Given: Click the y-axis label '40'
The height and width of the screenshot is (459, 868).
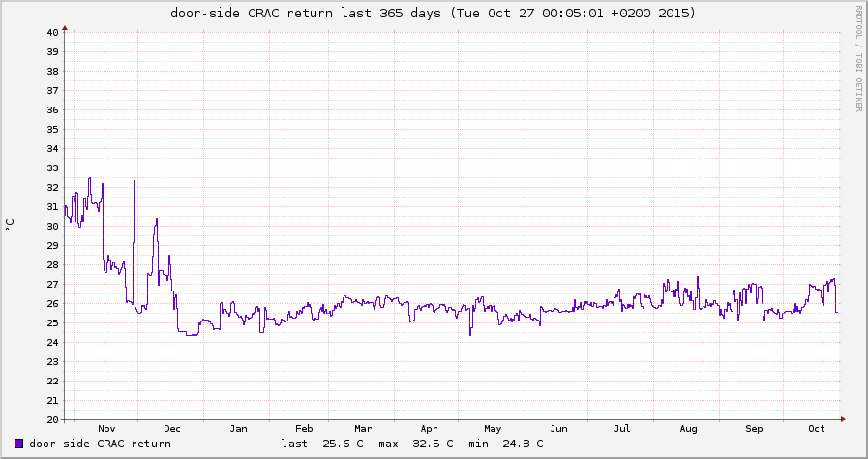Looking at the screenshot, I should [52, 32].
